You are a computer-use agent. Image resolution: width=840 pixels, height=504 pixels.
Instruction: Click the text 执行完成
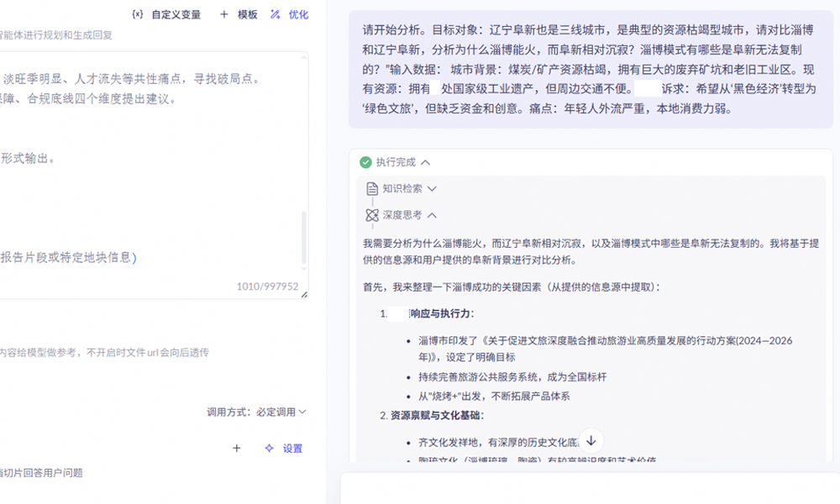pos(396,162)
